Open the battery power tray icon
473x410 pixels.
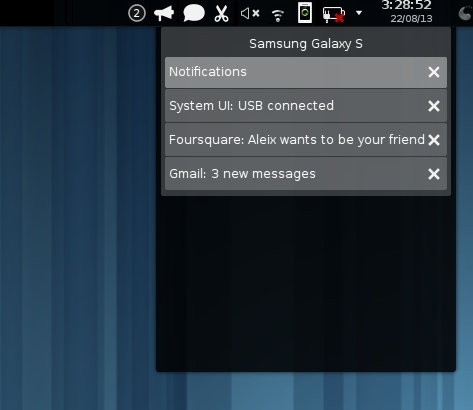(334, 15)
